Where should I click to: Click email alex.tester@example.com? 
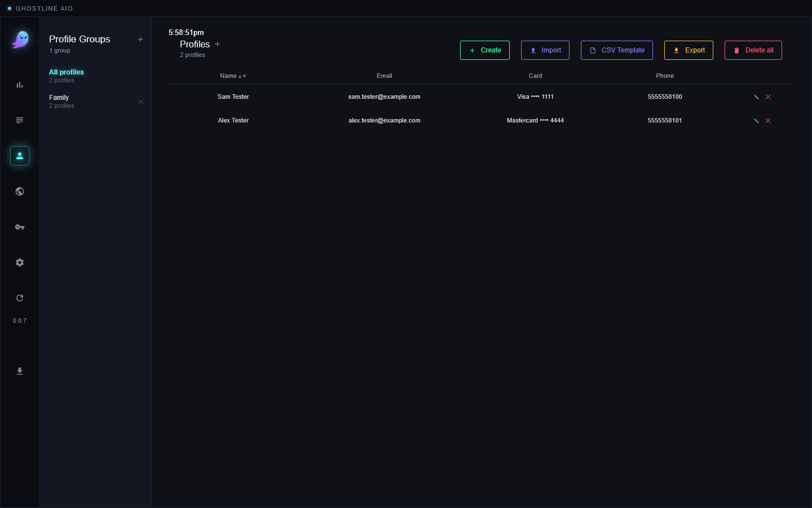click(x=385, y=120)
